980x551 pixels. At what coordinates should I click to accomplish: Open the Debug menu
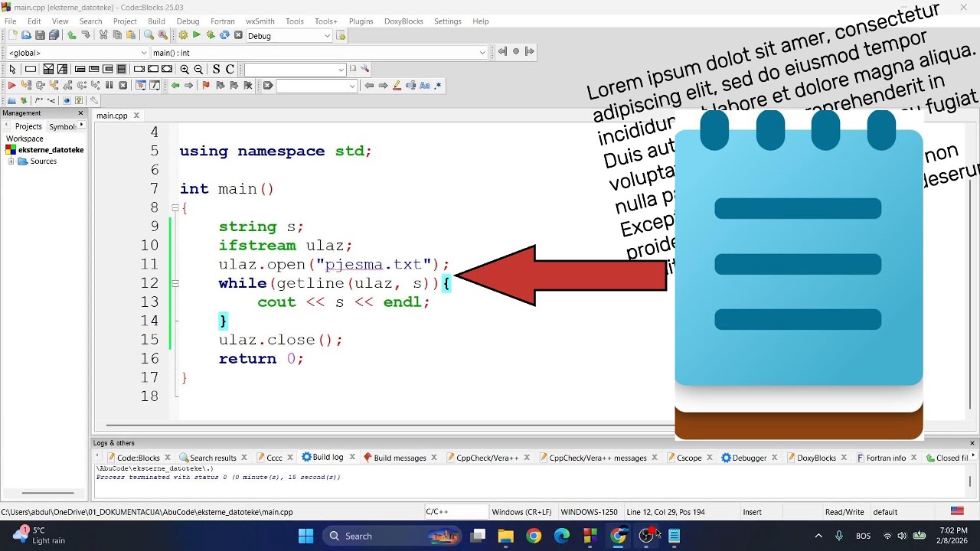188,21
